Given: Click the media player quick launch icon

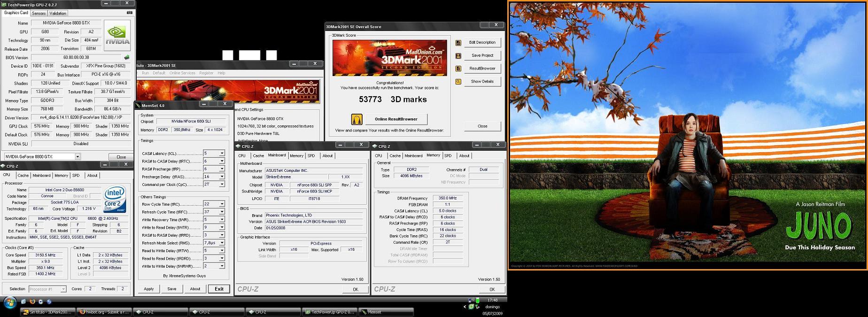Looking at the screenshot, I should pyautogui.click(x=40, y=302).
